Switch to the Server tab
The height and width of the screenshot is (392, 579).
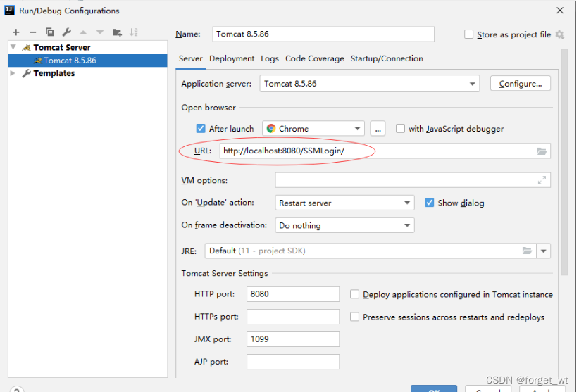191,58
